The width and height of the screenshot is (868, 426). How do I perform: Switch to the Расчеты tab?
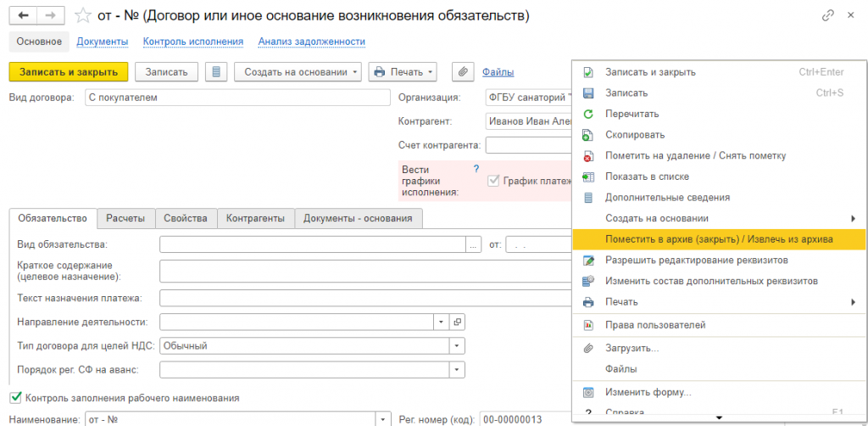pos(125,218)
